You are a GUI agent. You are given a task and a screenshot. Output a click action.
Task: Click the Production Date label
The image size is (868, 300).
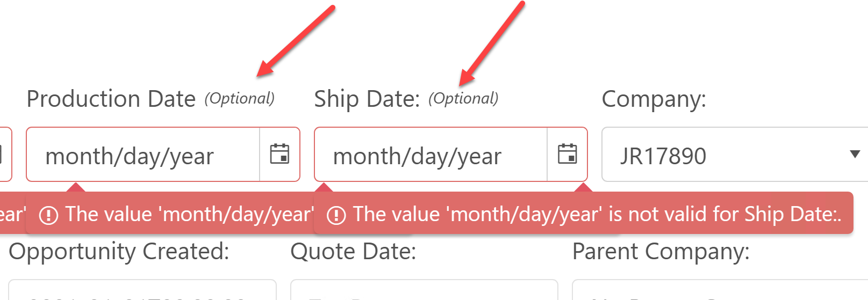[111, 99]
